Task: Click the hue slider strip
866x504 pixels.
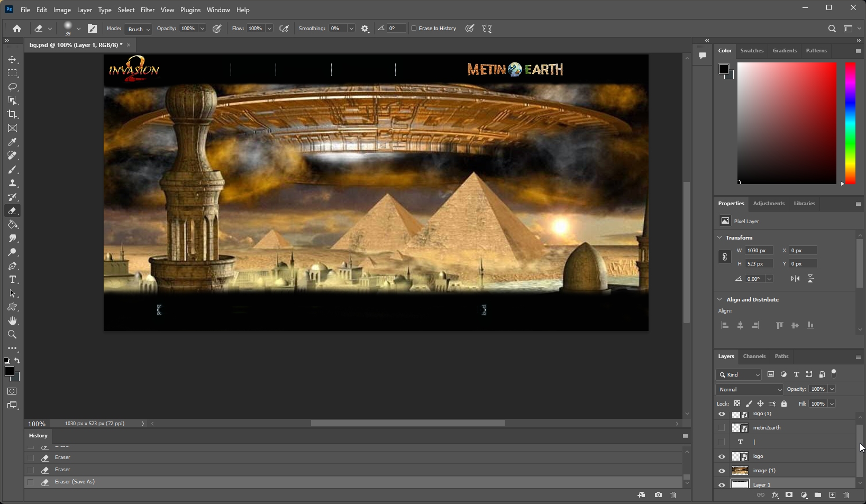Action: pyautogui.click(x=850, y=123)
